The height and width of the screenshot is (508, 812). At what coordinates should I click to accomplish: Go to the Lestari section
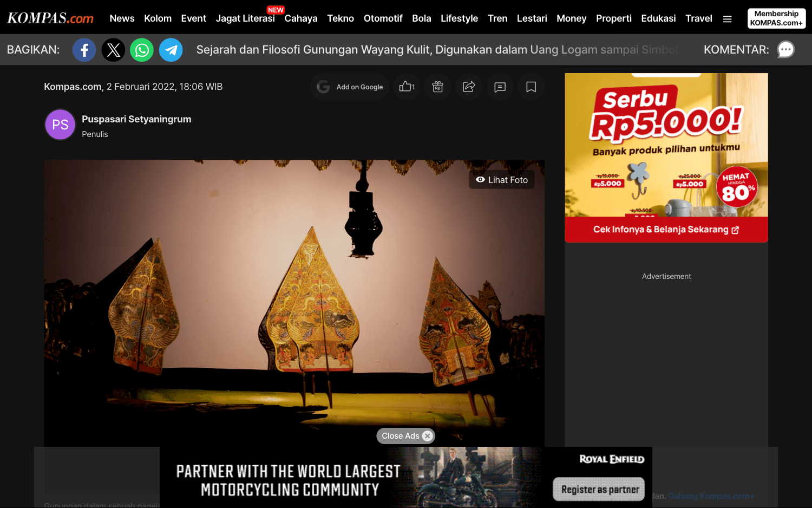coord(532,18)
